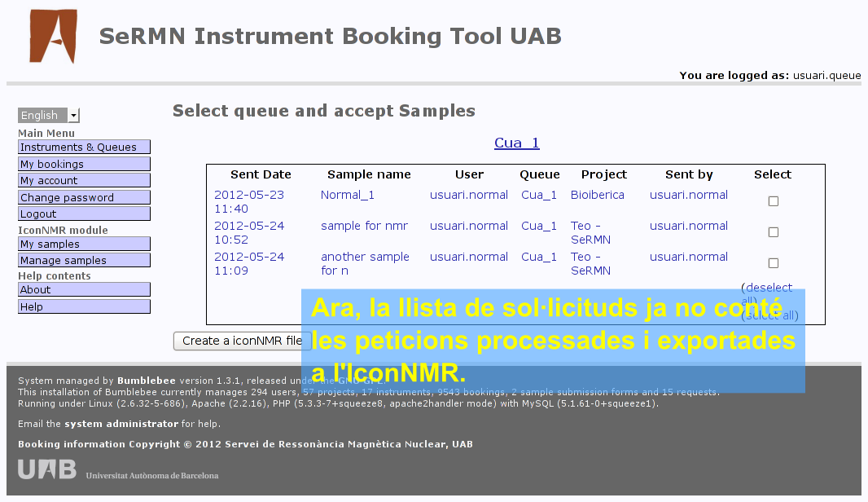Click 'Teo - SeRMN' project in 'sample for nmr' row
The width and height of the screenshot is (868, 502).
pos(590,233)
